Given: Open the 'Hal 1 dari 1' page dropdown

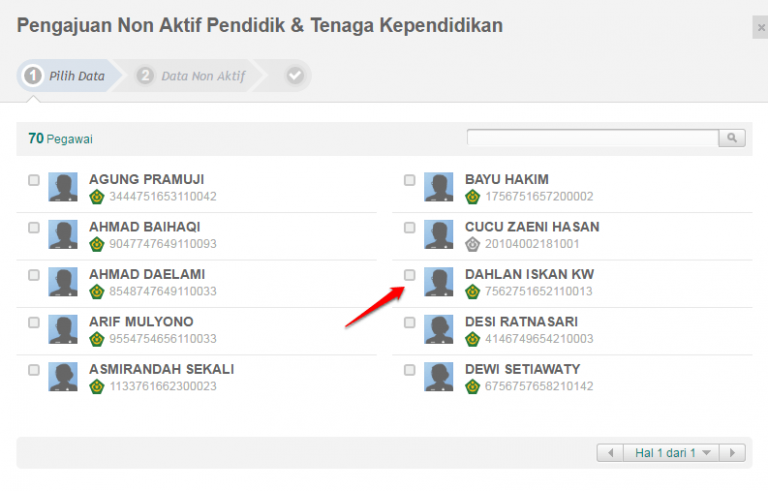Looking at the screenshot, I should point(672,453).
